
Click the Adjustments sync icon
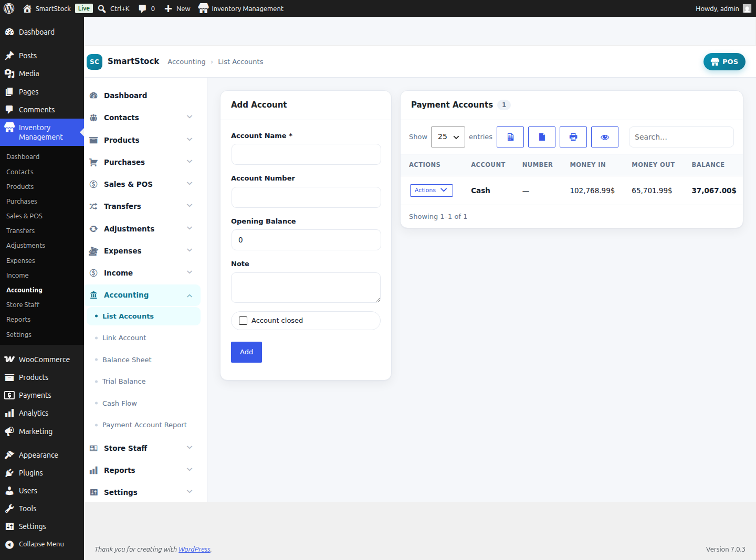(93, 229)
